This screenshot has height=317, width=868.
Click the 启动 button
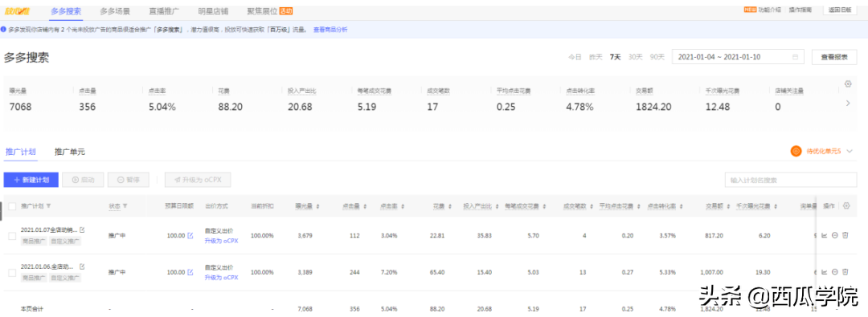pyautogui.click(x=83, y=180)
